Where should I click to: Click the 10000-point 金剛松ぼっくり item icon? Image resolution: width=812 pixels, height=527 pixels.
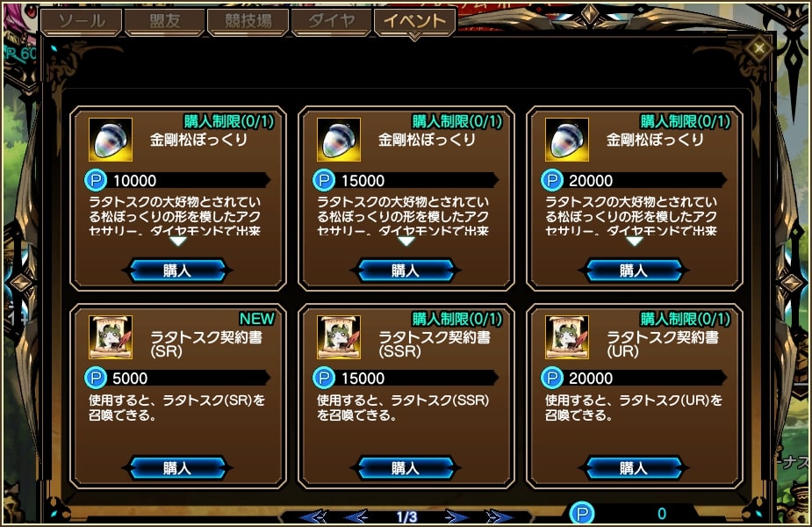[111, 140]
